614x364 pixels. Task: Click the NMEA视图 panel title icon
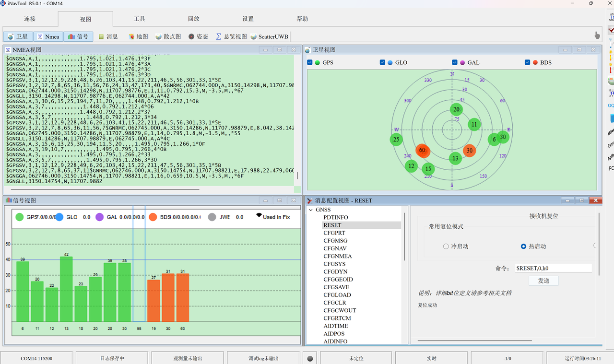[8, 50]
